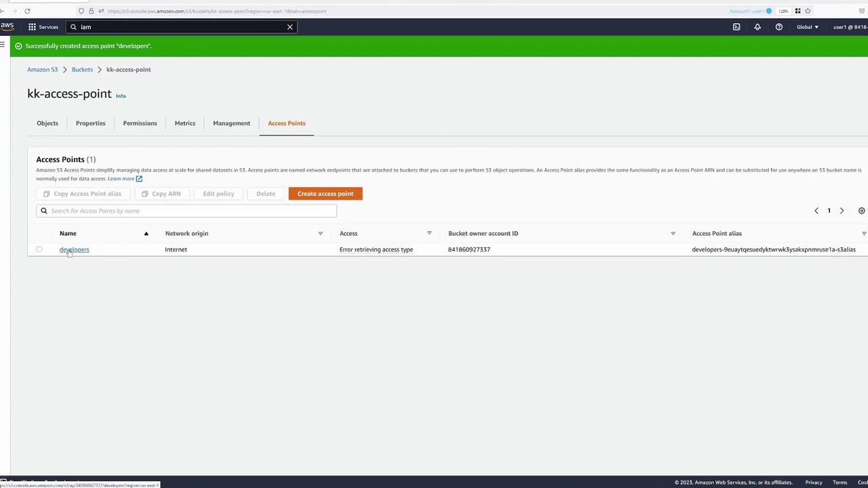Screen dimensions: 868x488
Task: Switch to the Management tab
Action: (x=231, y=123)
